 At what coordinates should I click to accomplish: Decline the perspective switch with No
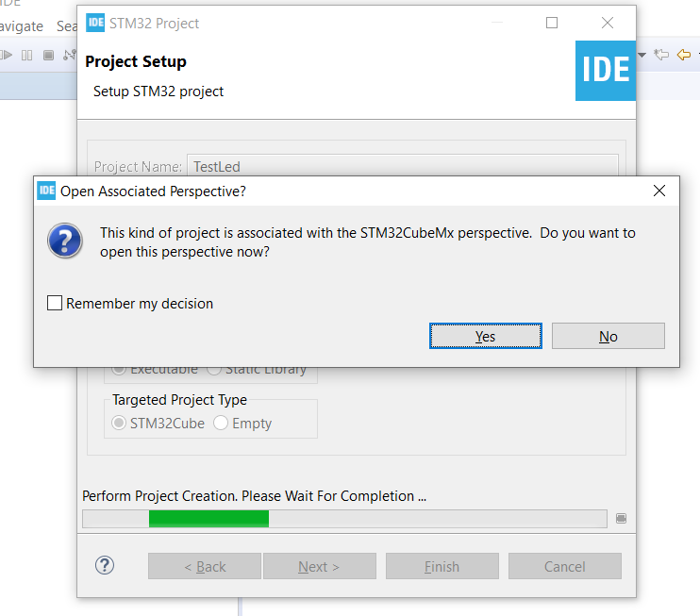[x=608, y=336]
